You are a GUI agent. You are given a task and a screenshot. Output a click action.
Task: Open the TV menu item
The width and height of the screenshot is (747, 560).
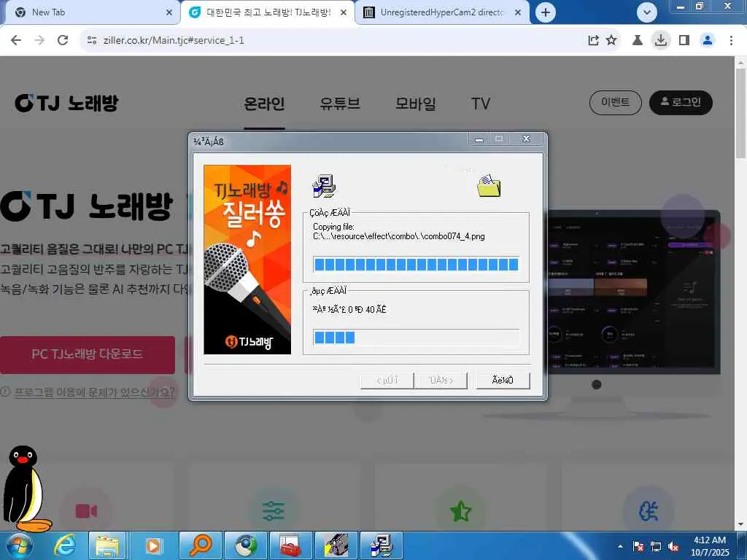tap(480, 104)
